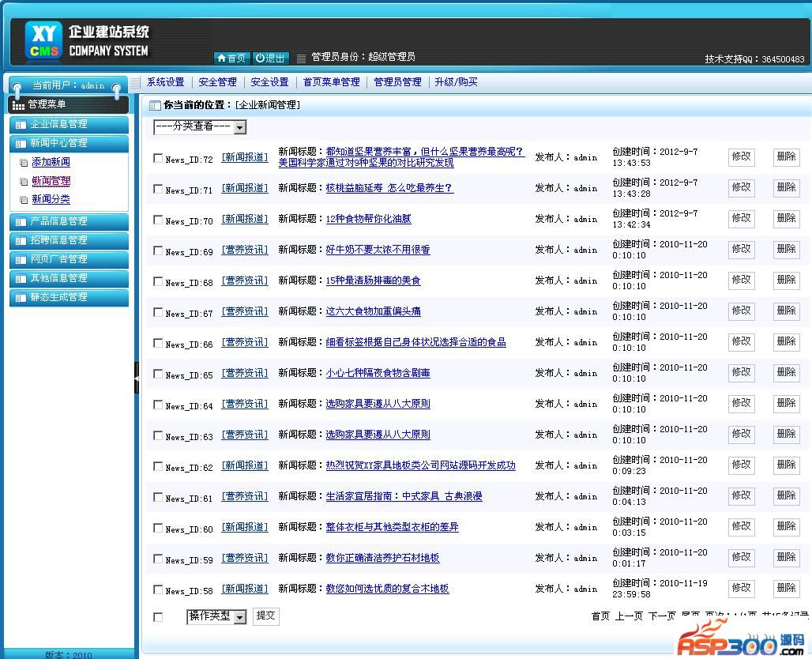Open the 系统设置 top menu
812x659 pixels.
pyautogui.click(x=165, y=82)
